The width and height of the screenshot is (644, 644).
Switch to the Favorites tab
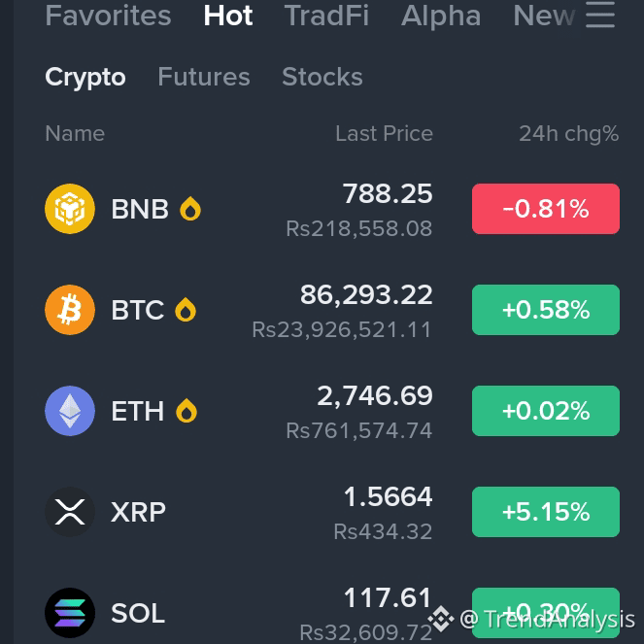pyautogui.click(x=108, y=16)
